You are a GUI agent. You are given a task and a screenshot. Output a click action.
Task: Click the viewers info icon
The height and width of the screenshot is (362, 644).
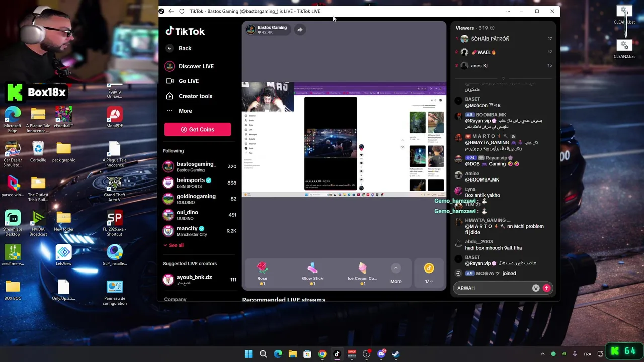tap(492, 28)
